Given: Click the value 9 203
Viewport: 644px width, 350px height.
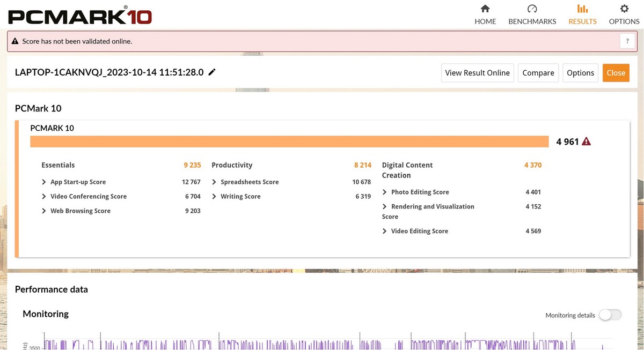Looking at the screenshot, I should 193,211.
